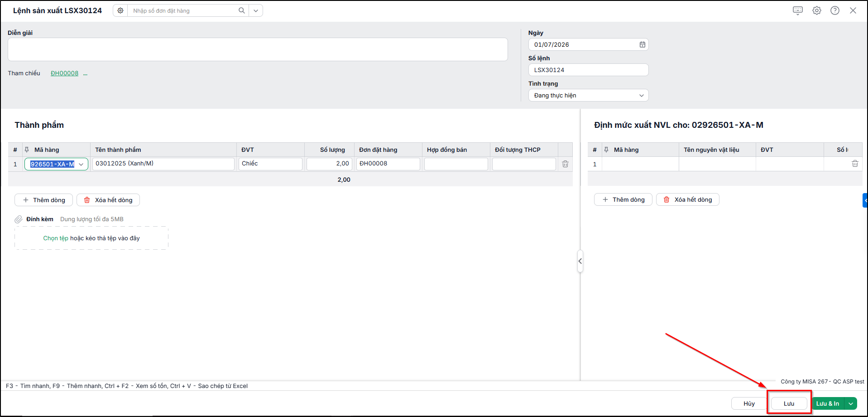This screenshot has height=417, width=868.
Task: Click Xóa hết dòng under Thành phẩm
Action: click(x=108, y=200)
